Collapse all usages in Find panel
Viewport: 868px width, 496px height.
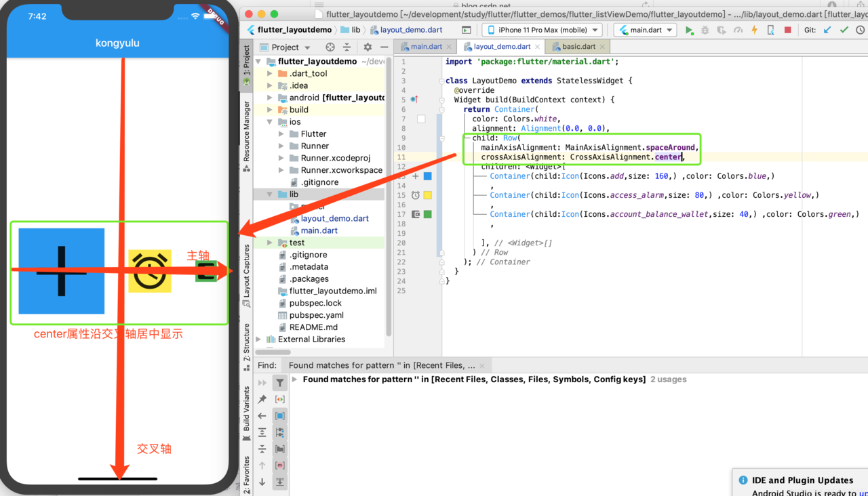pyautogui.click(x=262, y=449)
